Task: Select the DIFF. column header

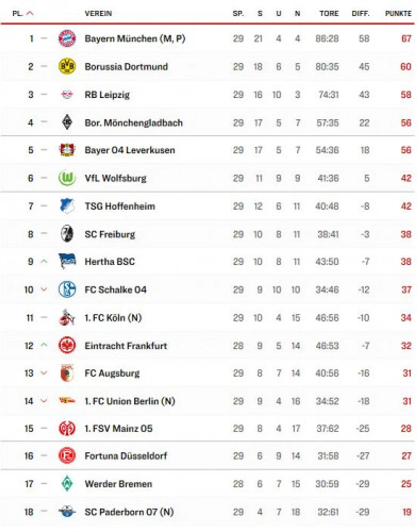Action: pyautogui.click(x=360, y=13)
